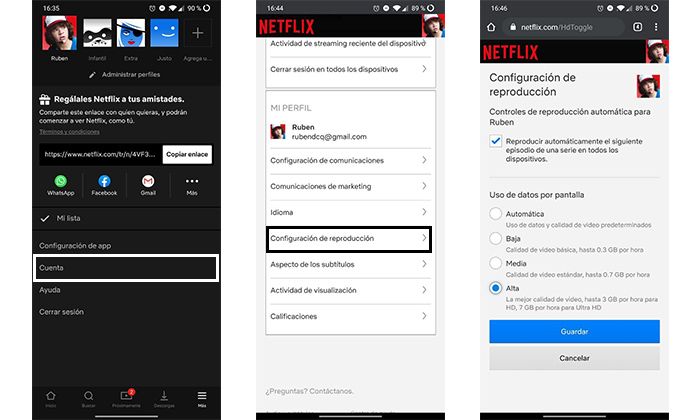Open the browser tab switcher icon
This screenshot has height=420, width=700.
click(x=638, y=27)
